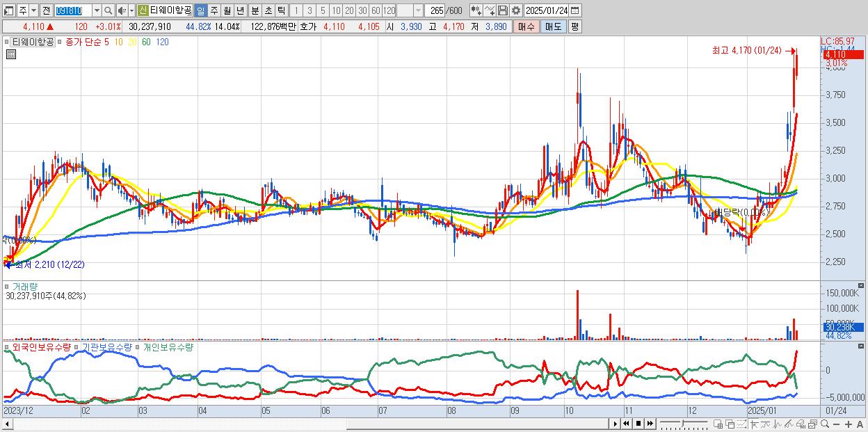Rewind chart replay
Screen dimensions: 868x432
click(x=626, y=424)
